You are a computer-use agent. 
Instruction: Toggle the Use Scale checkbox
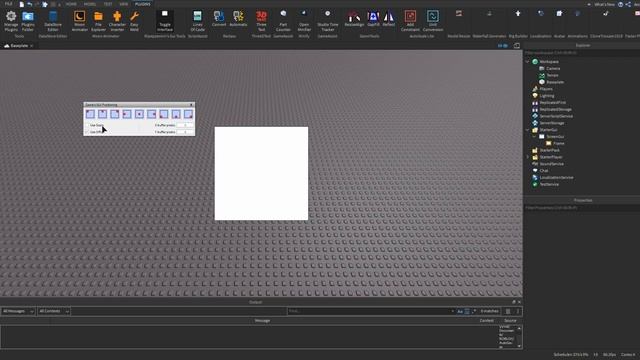(87, 125)
